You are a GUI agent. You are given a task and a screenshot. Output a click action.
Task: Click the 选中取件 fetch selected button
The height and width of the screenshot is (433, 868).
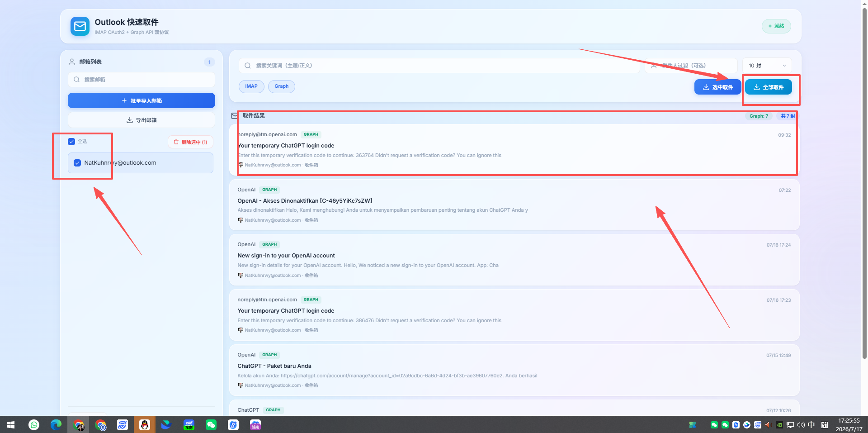point(718,87)
